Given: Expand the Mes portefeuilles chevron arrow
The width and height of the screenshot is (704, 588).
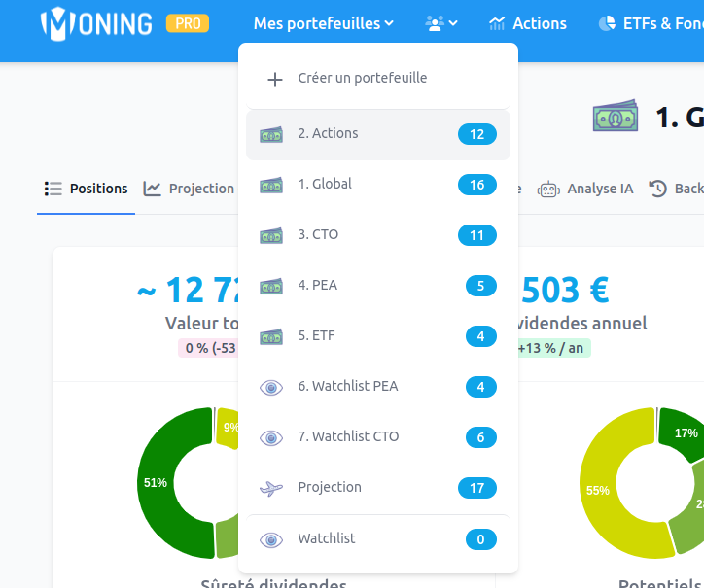Looking at the screenshot, I should coord(389,23).
